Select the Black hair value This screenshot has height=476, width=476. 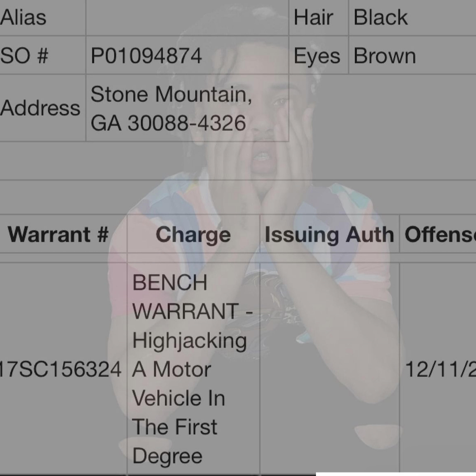[380, 17]
